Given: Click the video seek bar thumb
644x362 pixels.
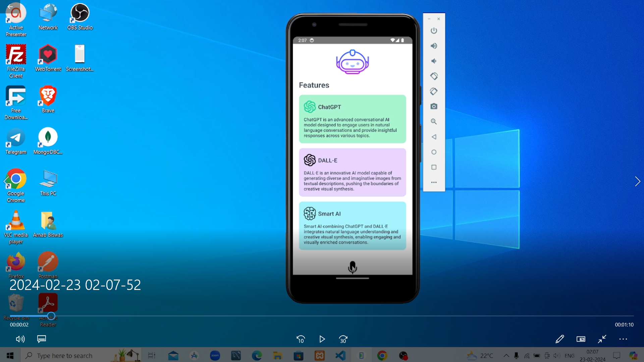Looking at the screenshot, I should click(x=51, y=316).
